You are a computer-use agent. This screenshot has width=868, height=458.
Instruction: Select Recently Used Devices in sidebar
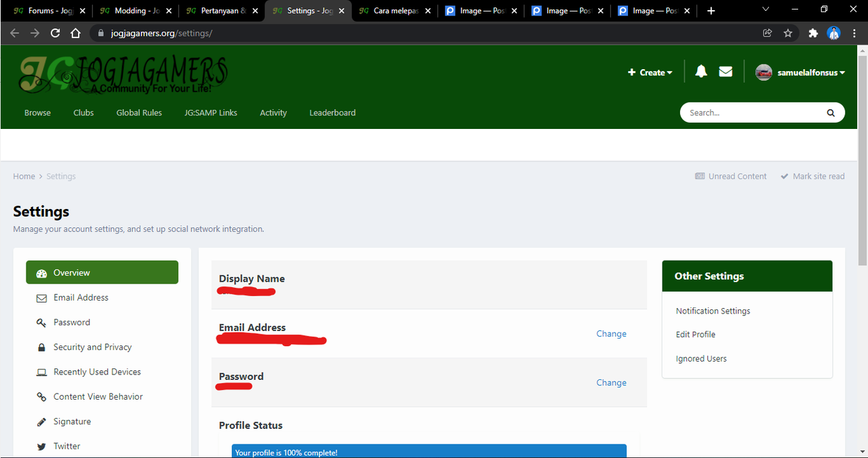[x=102, y=372]
